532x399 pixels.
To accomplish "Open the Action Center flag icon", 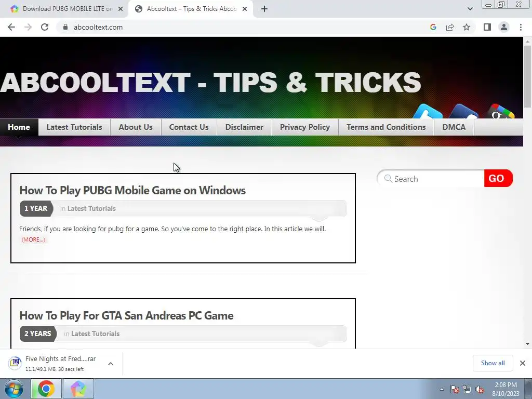I will click(455, 389).
